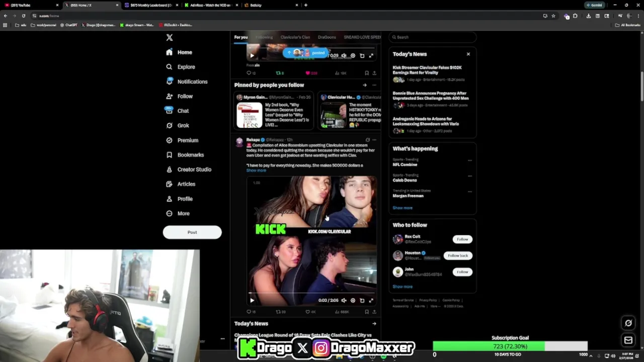644x362 pixels.
Task: Open Chat in the sidebar
Action: pyautogui.click(x=177, y=111)
